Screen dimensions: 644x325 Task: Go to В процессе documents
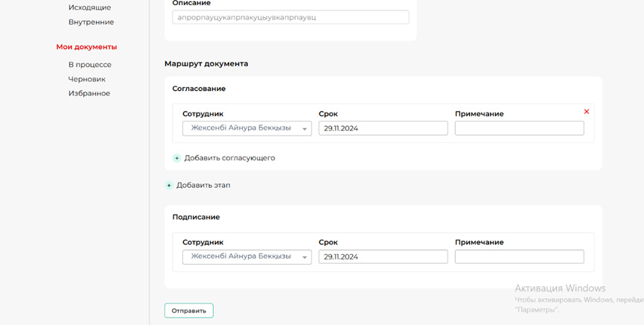[89, 65]
